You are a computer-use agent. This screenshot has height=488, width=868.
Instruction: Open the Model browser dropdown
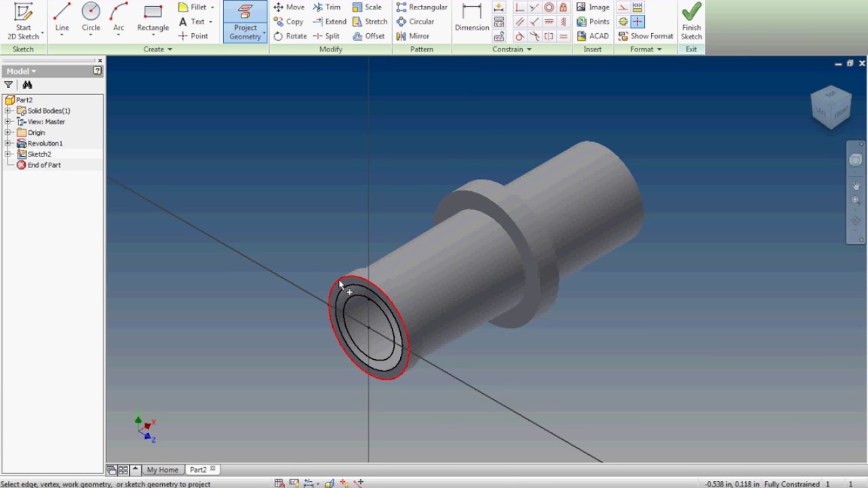point(21,71)
